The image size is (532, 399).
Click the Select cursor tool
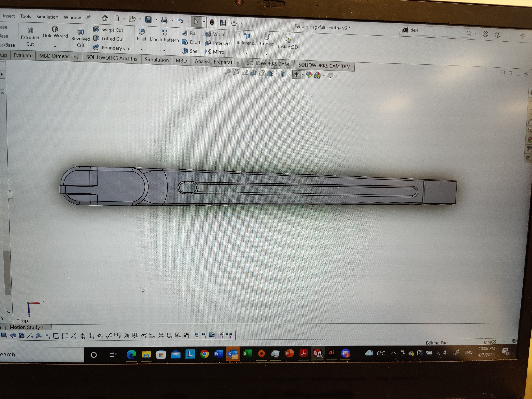[x=196, y=22]
